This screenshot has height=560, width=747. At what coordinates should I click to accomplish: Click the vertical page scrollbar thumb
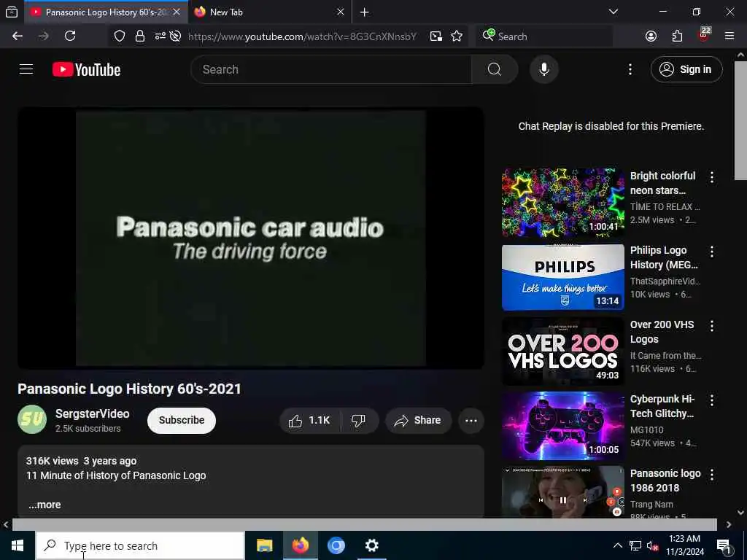pyautogui.click(x=740, y=120)
